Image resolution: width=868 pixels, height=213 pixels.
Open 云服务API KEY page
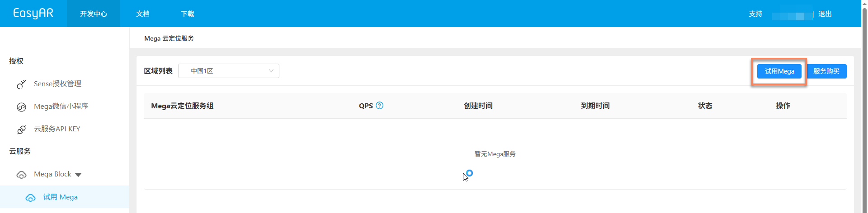(57, 129)
